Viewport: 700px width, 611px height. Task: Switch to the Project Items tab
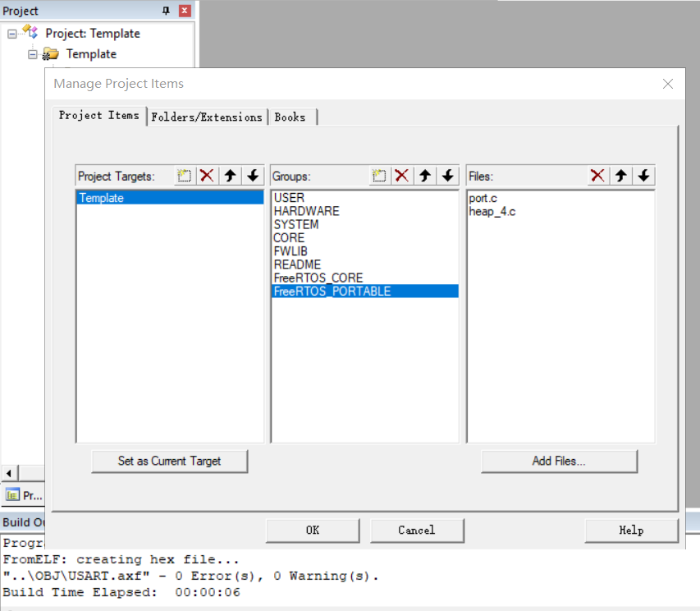tap(99, 116)
